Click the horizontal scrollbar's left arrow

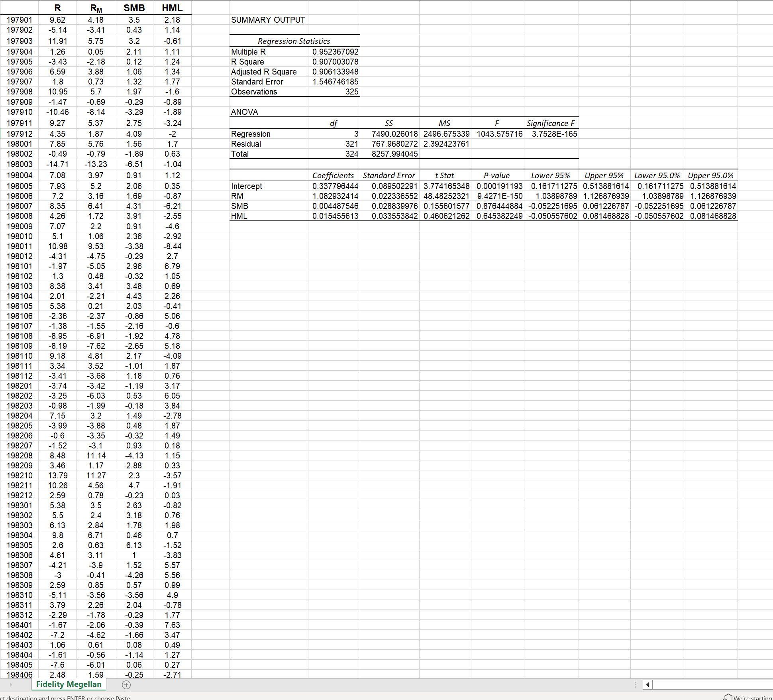648,684
